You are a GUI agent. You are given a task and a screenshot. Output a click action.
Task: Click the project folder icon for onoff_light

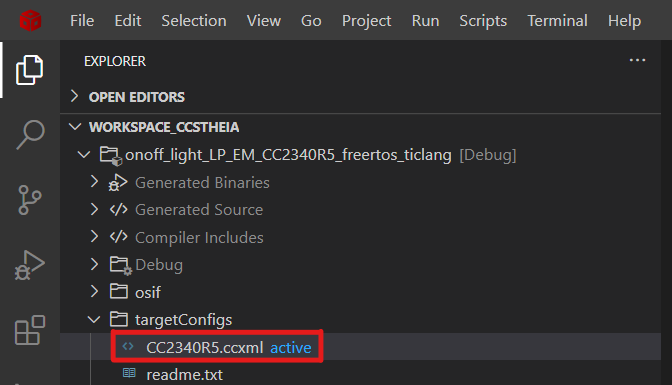tap(111, 155)
